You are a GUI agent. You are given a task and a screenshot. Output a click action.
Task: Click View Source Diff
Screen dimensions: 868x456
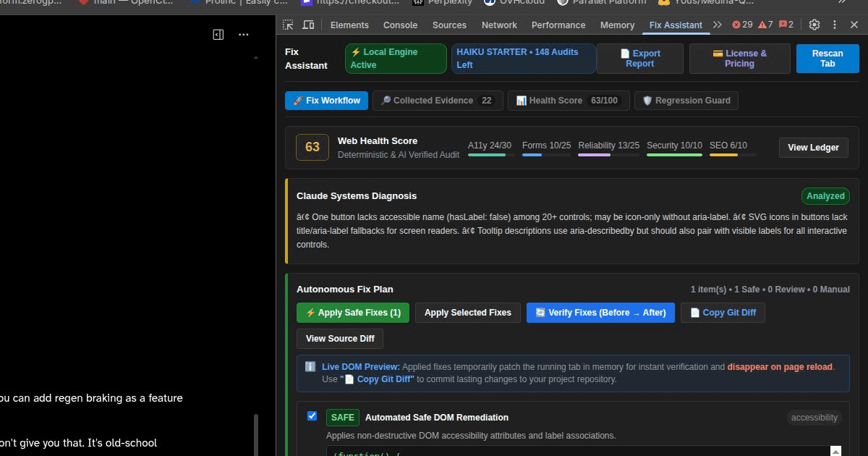click(340, 339)
